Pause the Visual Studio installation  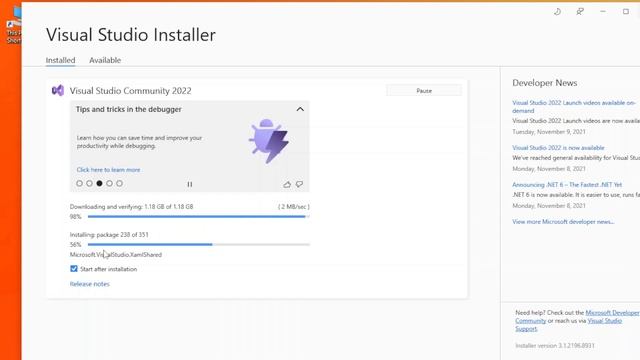point(424,91)
